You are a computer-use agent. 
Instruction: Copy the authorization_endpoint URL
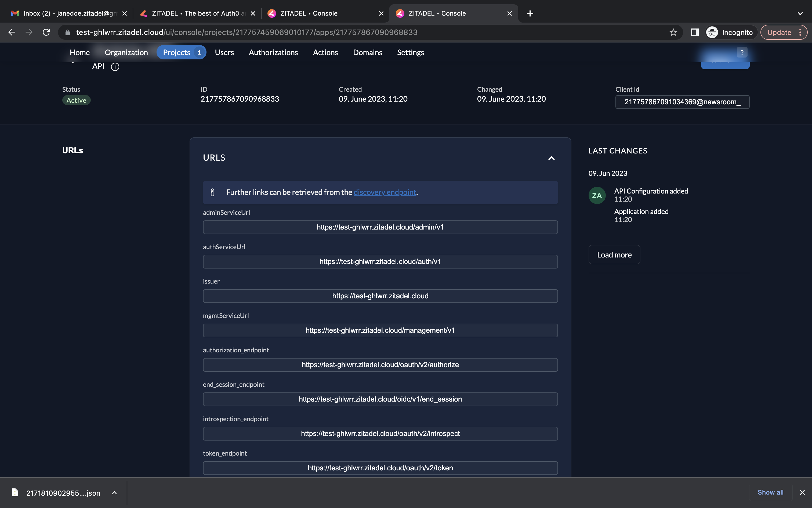click(380, 365)
